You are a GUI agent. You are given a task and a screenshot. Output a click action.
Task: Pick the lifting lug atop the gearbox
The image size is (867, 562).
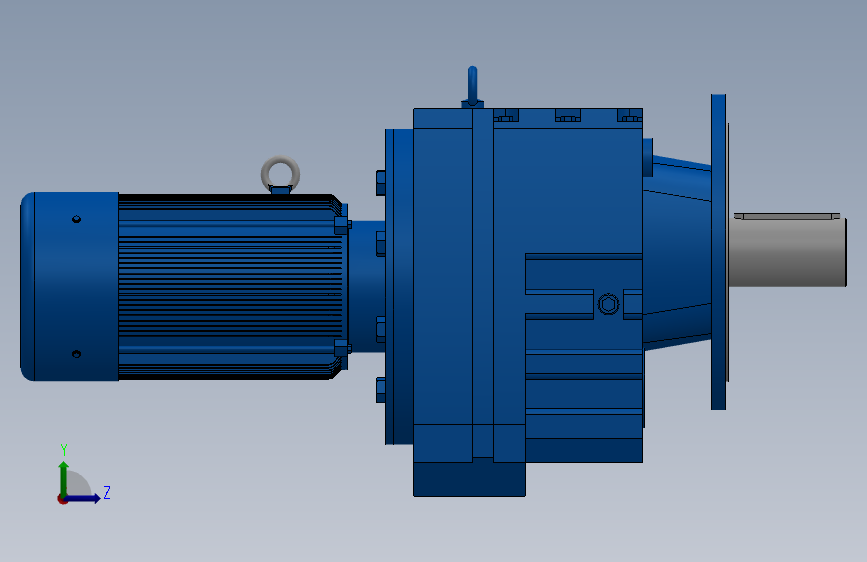(472, 87)
